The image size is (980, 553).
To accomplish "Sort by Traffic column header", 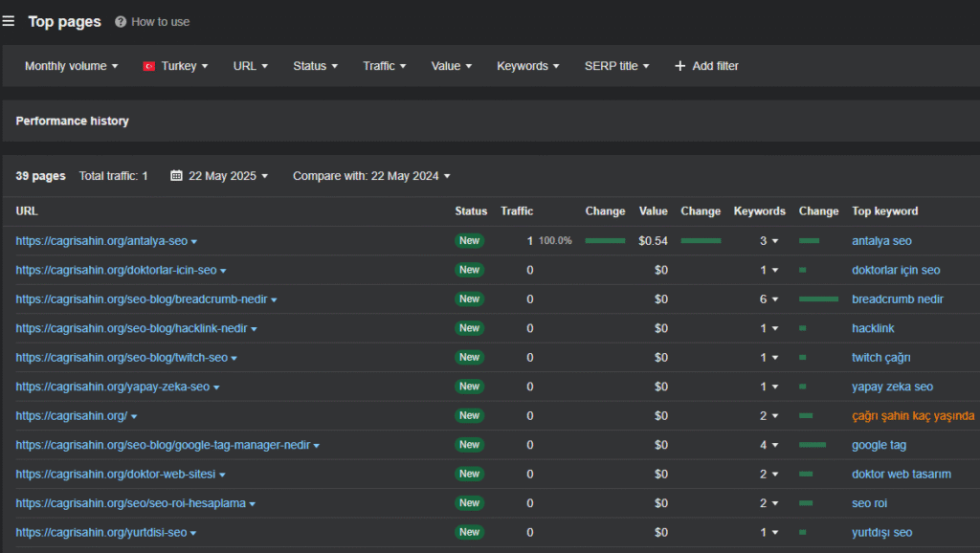I will pyautogui.click(x=516, y=211).
